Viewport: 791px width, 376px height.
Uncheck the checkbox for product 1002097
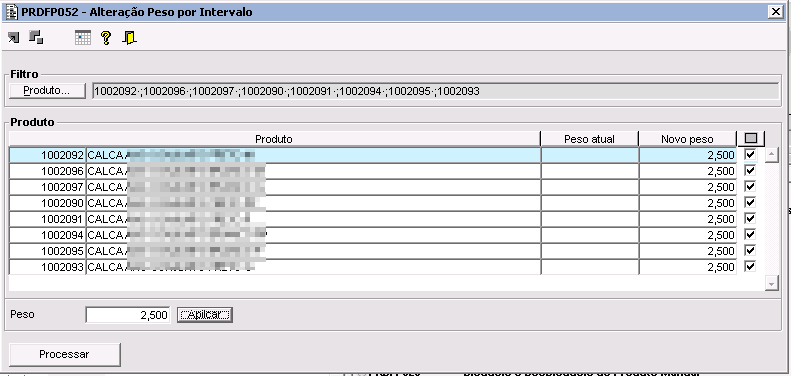coord(750,187)
